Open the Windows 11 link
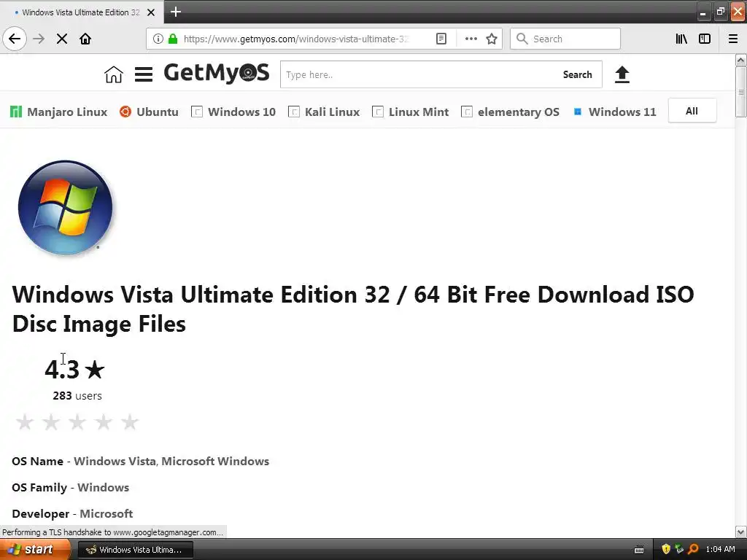This screenshot has height=560, width=747. [614, 112]
